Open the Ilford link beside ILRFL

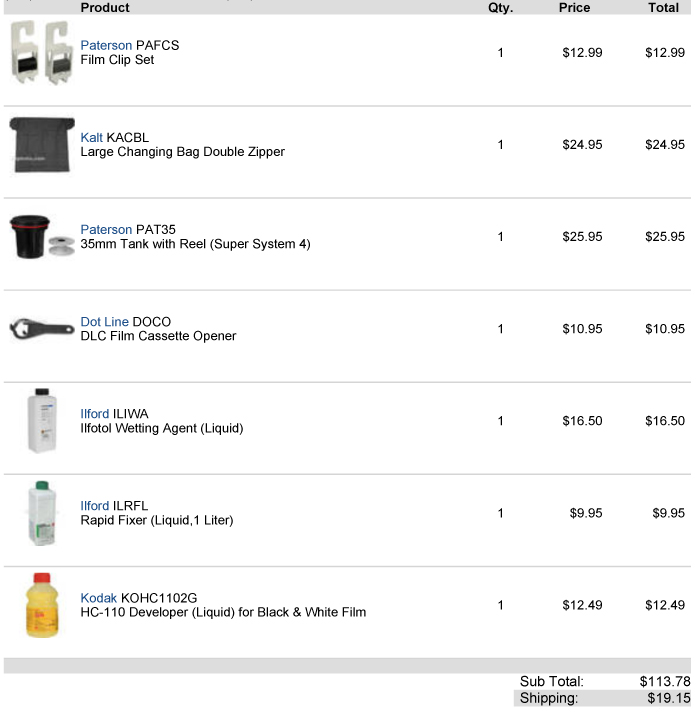[x=95, y=506]
